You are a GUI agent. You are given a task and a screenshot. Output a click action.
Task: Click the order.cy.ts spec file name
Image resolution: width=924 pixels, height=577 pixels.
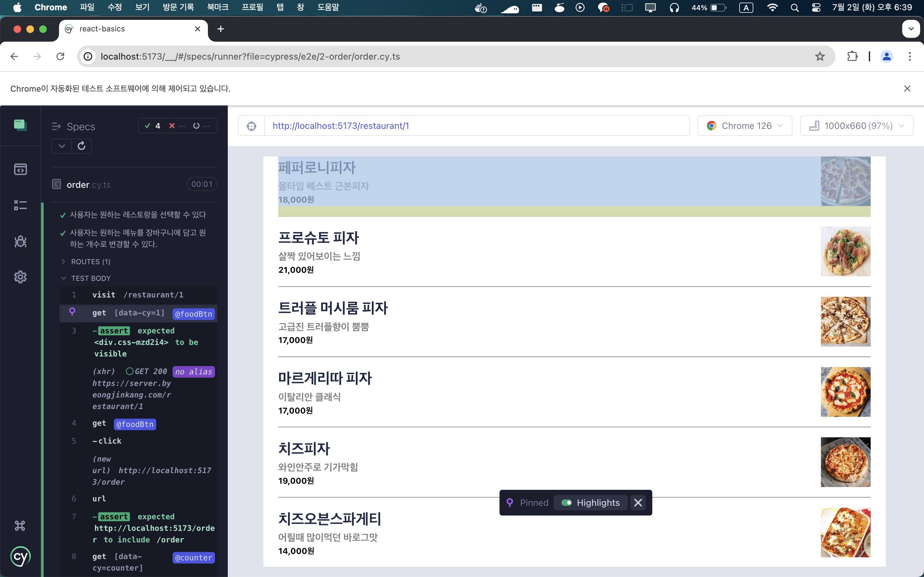[89, 185]
